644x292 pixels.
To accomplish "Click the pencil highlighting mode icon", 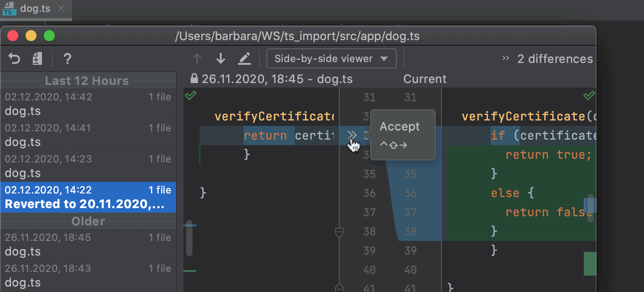I will (244, 58).
